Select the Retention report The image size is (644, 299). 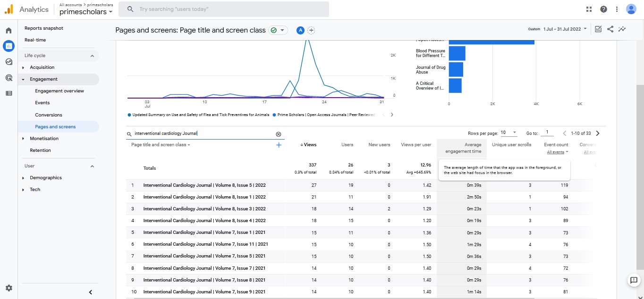coord(40,150)
